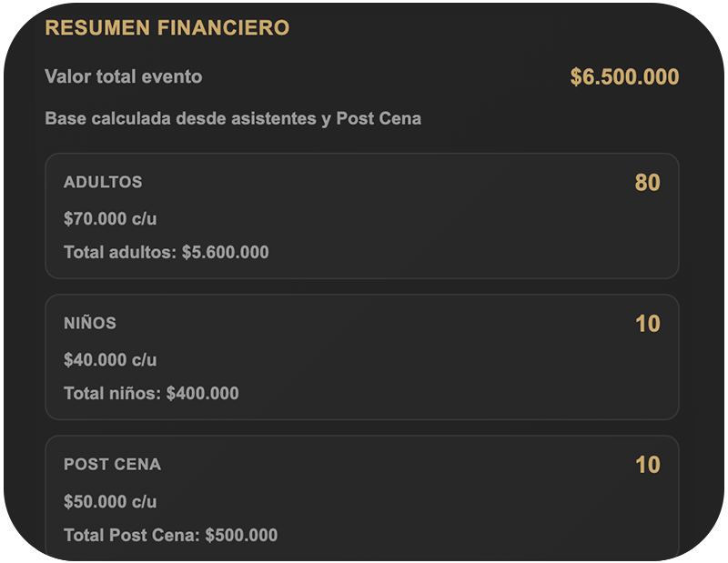Screen dimensions: 728x563
Task: Click Total Post Cena: $500.000 line
Action: tap(171, 535)
